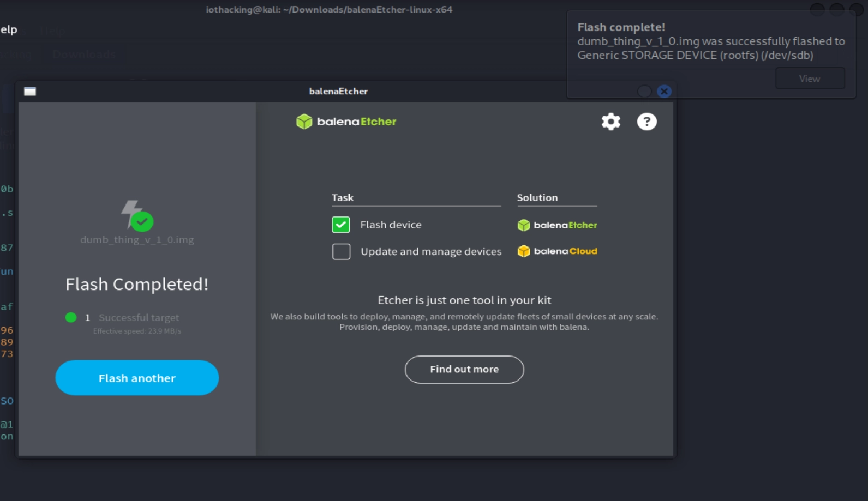The image size is (868, 501).
Task: Click View in the Flash complete notification
Action: point(810,79)
